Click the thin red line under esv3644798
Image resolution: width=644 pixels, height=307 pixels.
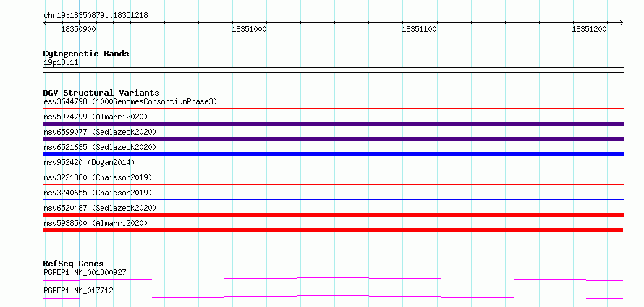tap(333, 108)
